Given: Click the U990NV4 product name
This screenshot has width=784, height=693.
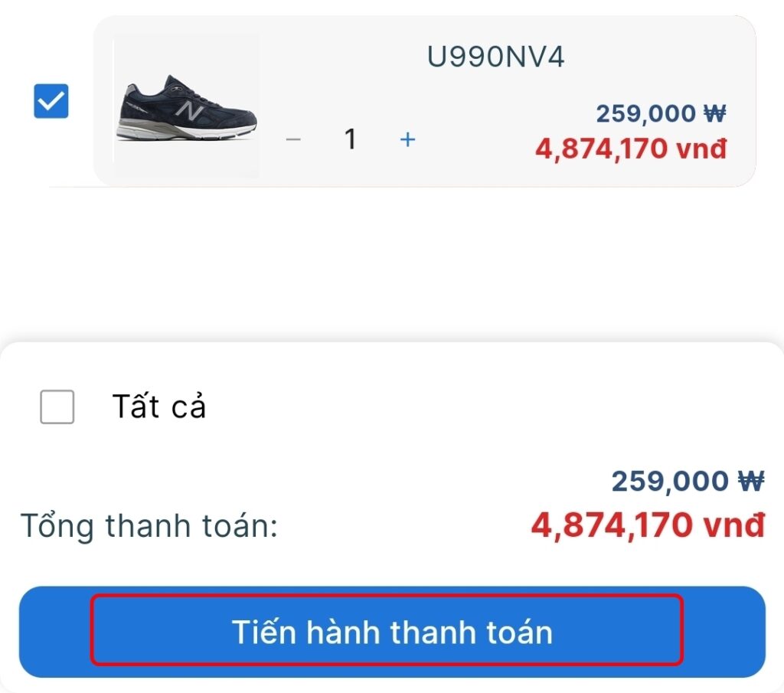Looking at the screenshot, I should point(495,58).
